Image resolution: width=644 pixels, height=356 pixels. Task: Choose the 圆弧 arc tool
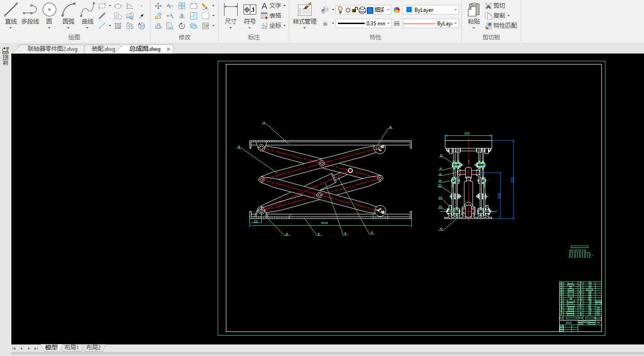pos(68,14)
